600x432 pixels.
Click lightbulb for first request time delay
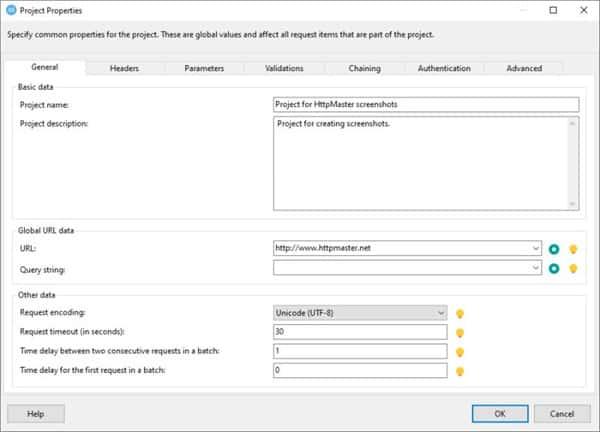tap(460, 371)
